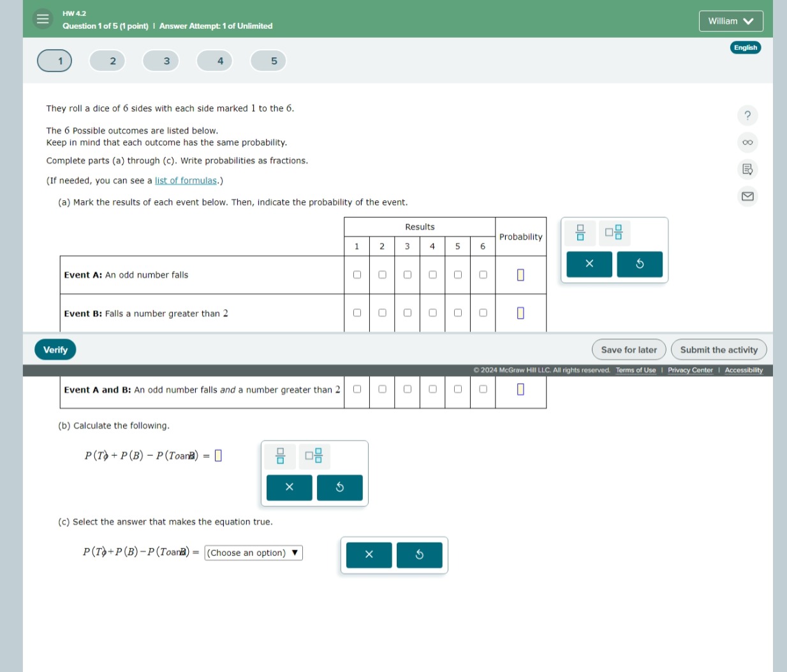The image size is (787, 672).
Task: Open the William user dropdown
Action: (x=731, y=21)
